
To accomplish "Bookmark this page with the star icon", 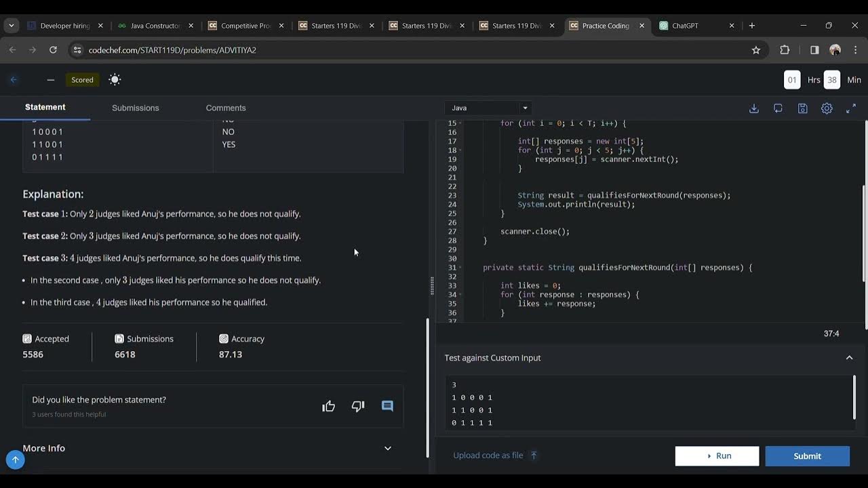I will 756,50.
